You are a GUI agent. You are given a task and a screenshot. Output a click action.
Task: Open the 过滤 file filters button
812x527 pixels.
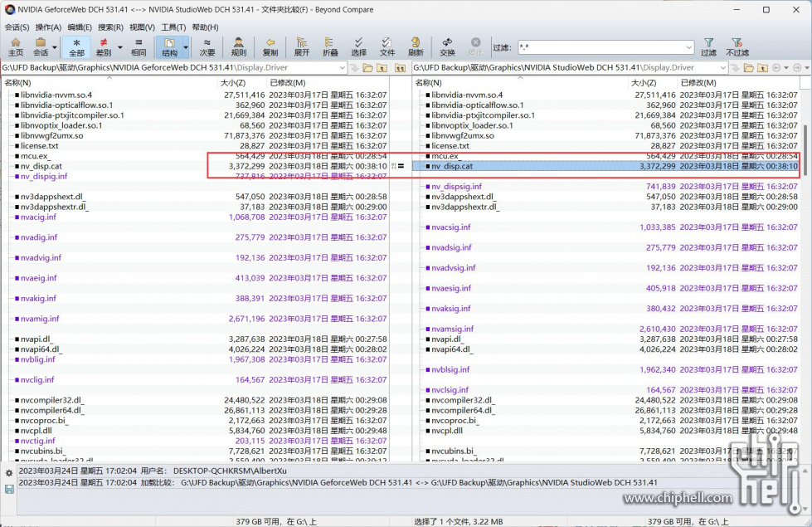[708, 47]
